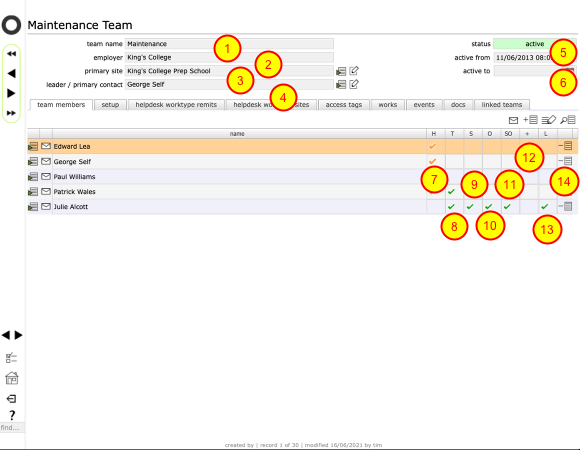Open the primary site record via go-to icon
The height and width of the screenshot is (450, 580).
[341, 71]
